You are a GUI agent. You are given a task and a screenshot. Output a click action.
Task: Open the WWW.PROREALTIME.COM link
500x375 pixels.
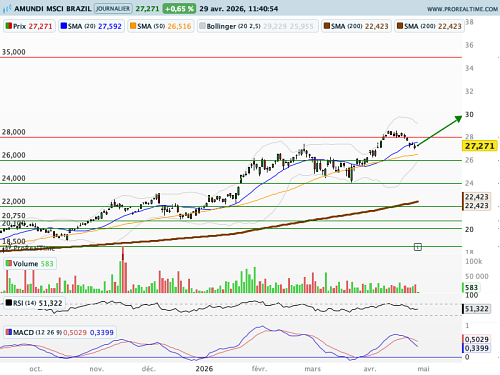point(462,9)
